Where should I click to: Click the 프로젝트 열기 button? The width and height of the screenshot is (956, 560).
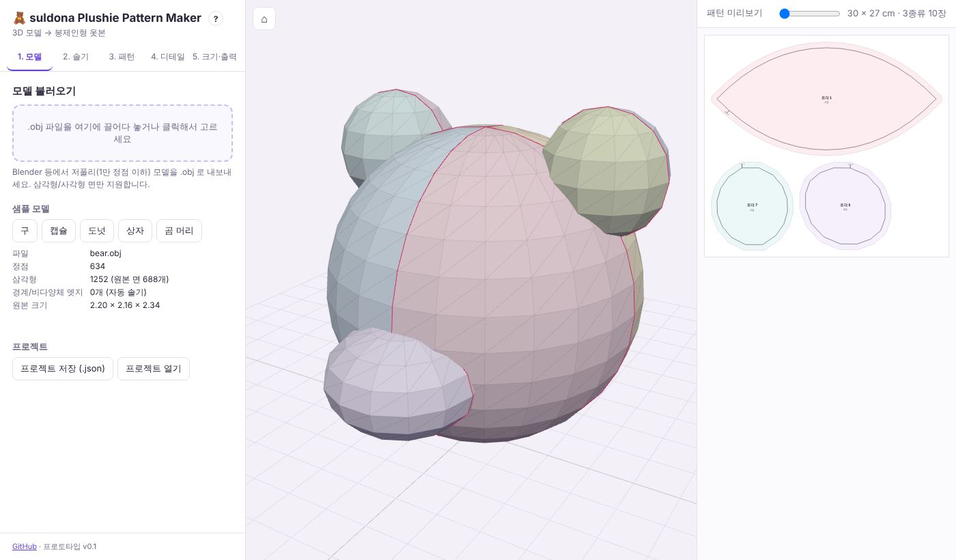[154, 369]
